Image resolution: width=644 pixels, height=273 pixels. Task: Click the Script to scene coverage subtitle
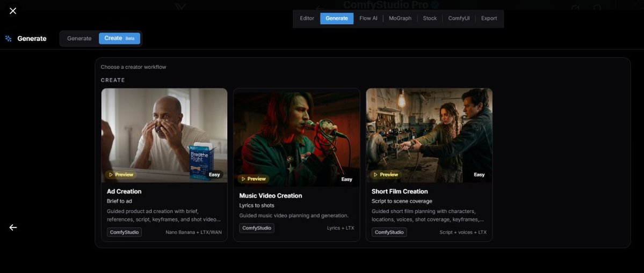click(x=402, y=201)
